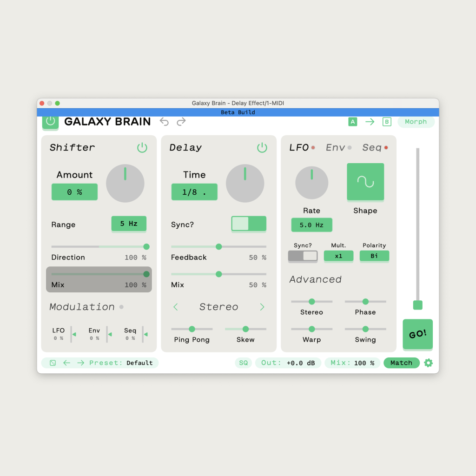Click the randomize dice icon

point(53,363)
